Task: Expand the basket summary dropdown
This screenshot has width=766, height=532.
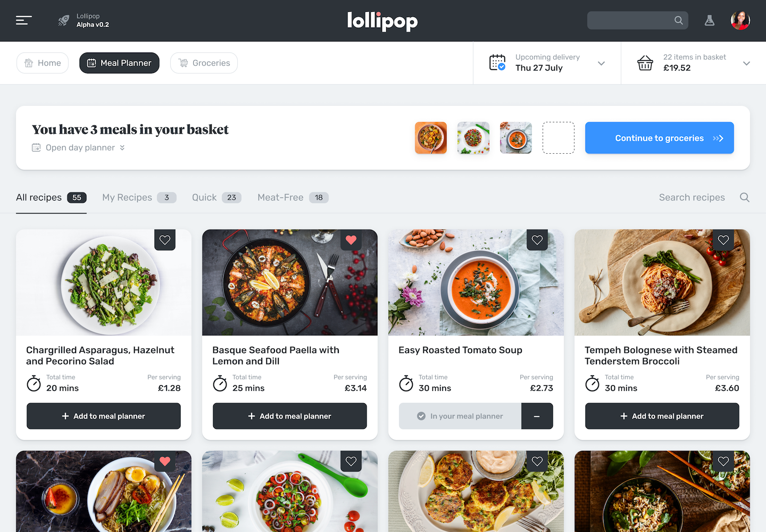Action: point(746,63)
